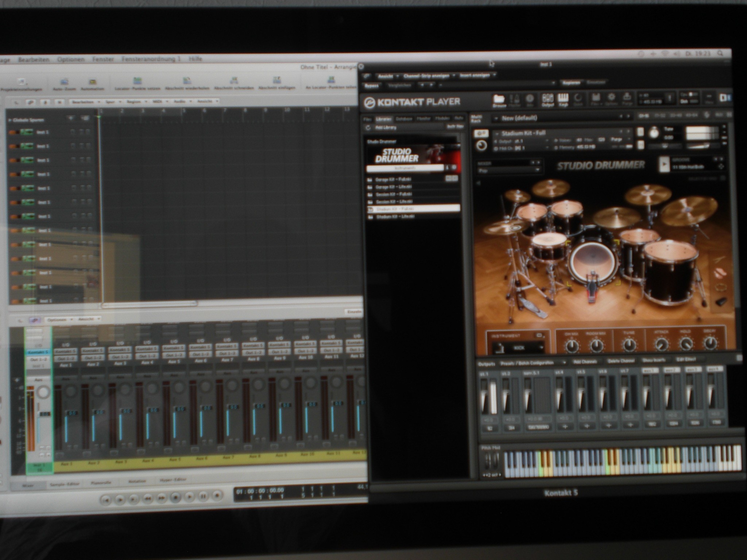Switch to the Libraries tab in Kontakt browser
The height and width of the screenshot is (560, 747).
[x=383, y=119]
